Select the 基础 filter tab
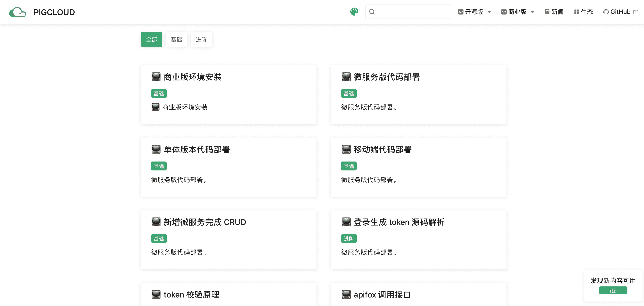The image size is (644, 306). coord(176,39)
